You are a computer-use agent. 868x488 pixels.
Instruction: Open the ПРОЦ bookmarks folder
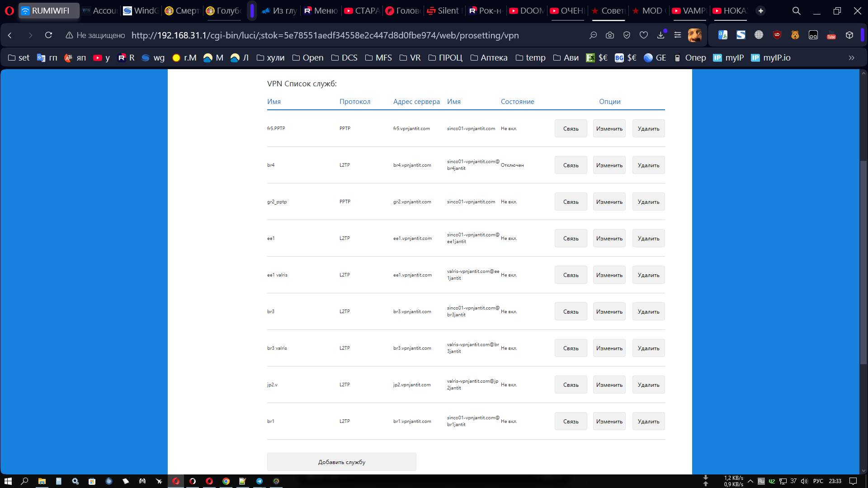click(445, 58)
